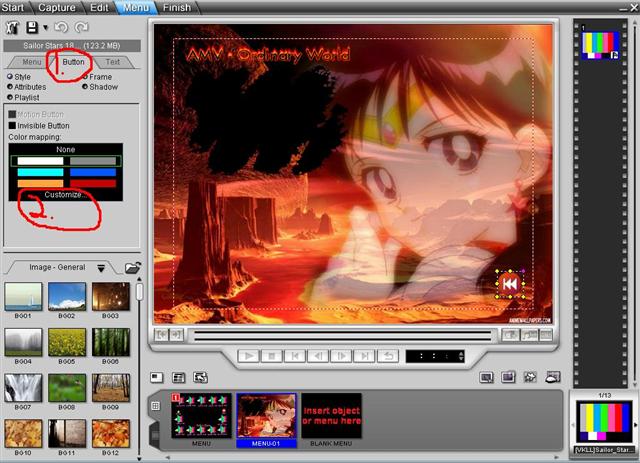Step forward one frame
Image resolution: width=640 pixels, height=463 pixels.
(x=341, y=356)
